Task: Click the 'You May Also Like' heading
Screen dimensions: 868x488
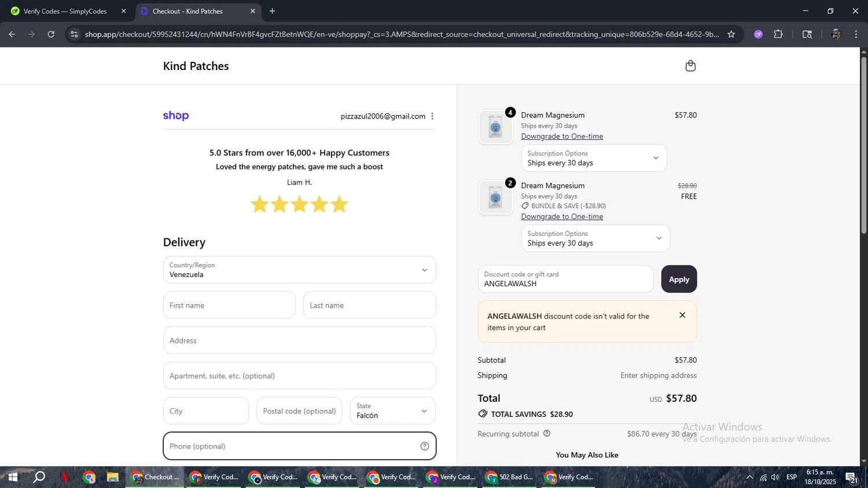Action: tap(587, 455)
